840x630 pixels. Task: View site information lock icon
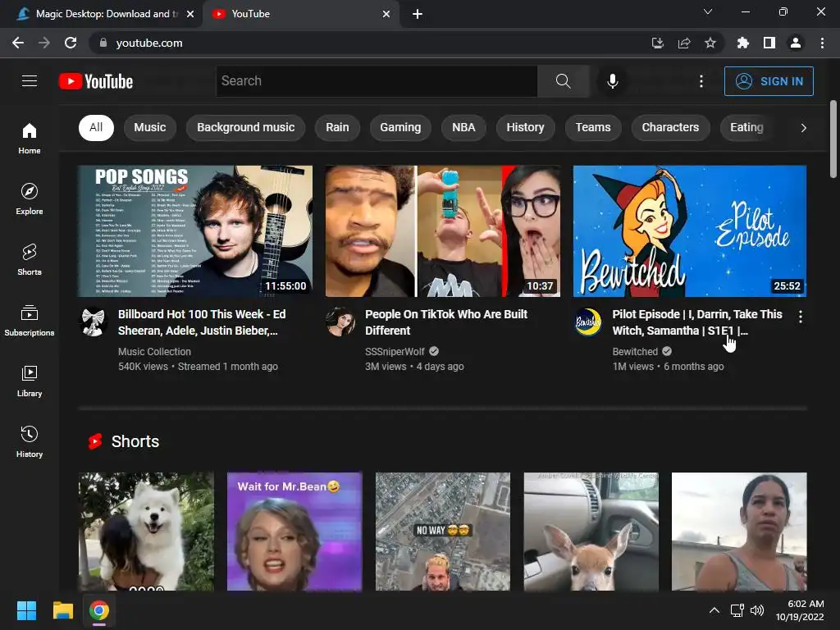103,43
